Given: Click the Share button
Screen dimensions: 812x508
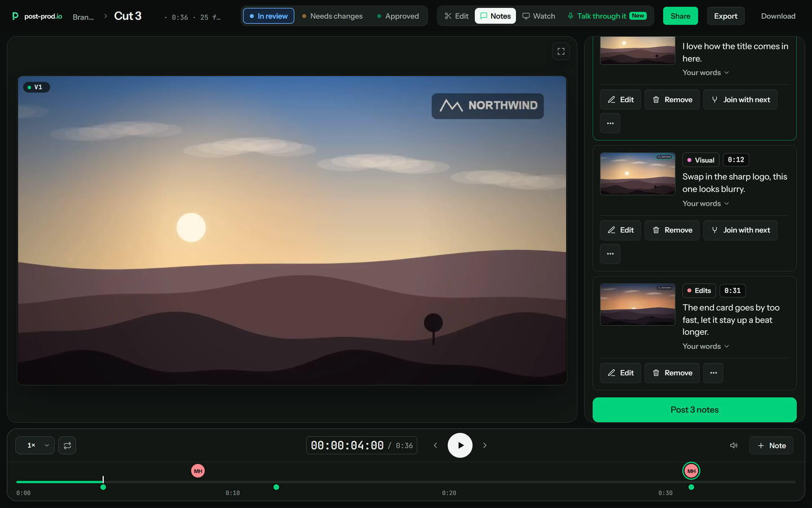Looking at the screenshot, I should pyautogui.click(x=680, y=16).
